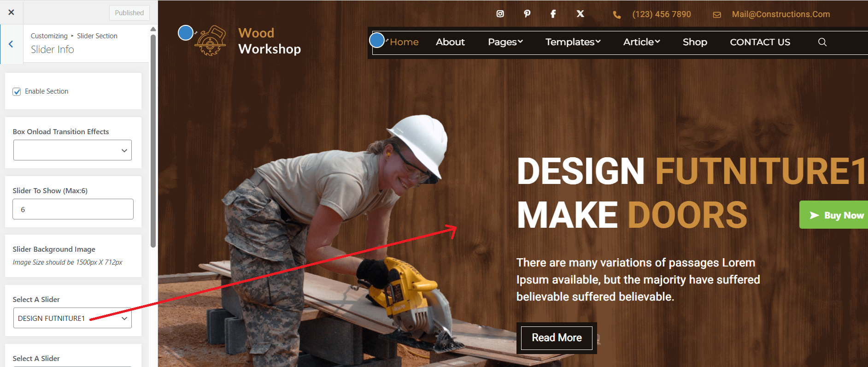Viewport: 868px width, 367px height.
Task: Click the edit shortcut beside the Home menu
Action: pyautogui.click(x=377, y=40)
